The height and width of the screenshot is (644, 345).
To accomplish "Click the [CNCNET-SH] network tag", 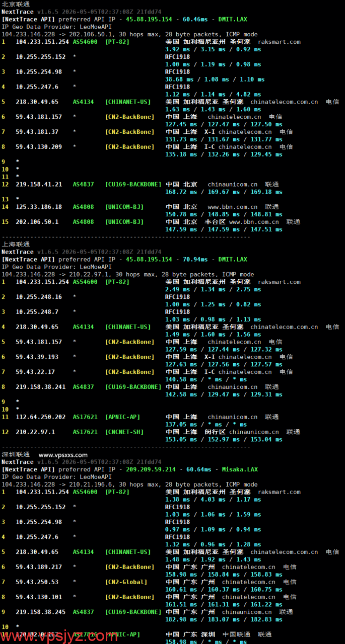I will [x=124, y=432].
